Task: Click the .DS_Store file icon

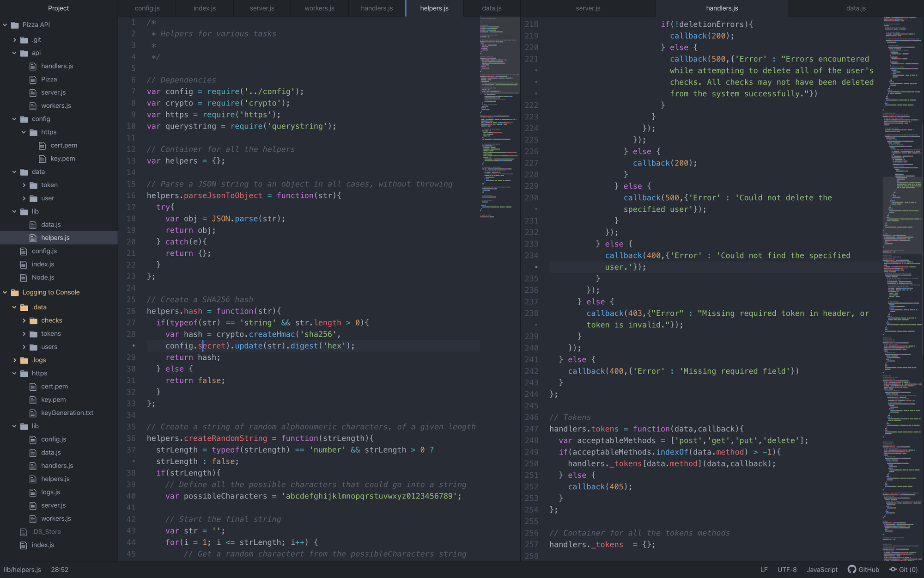Action: coord(24,532)
